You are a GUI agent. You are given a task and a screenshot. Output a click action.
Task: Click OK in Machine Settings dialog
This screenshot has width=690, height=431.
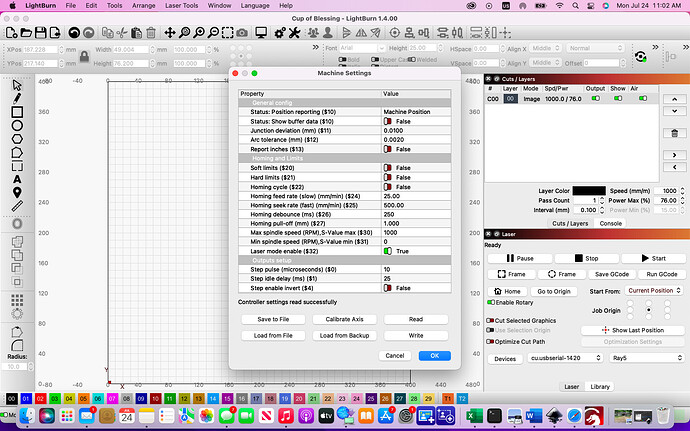pyautogui.click(x=435, y=356)
